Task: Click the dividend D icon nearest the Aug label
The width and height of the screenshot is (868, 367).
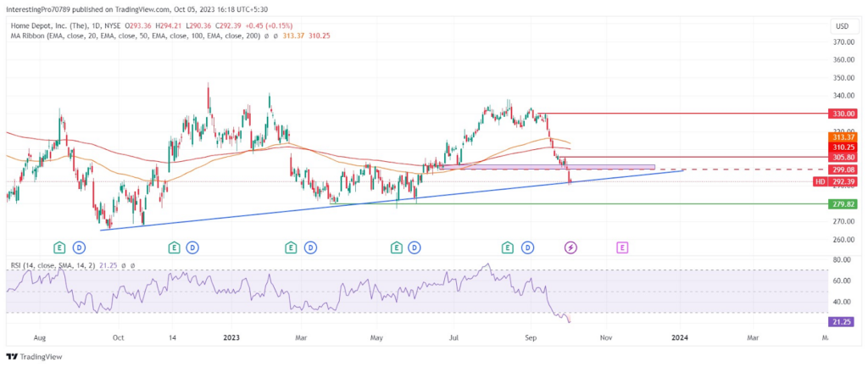Action: [79, 247]
